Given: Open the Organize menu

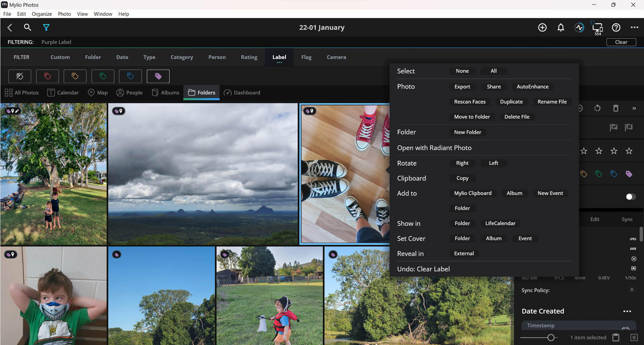Looking at the screenshot, I should (x=41, y=14).
